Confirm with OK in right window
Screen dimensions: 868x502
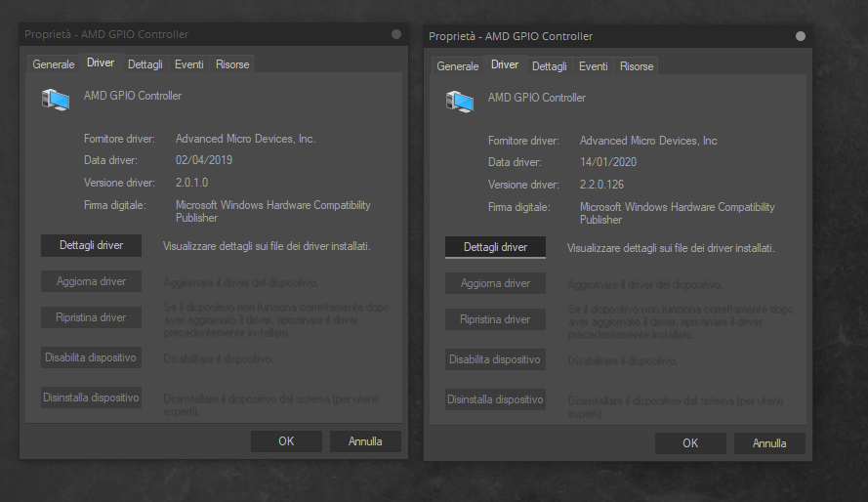[690, 442]
